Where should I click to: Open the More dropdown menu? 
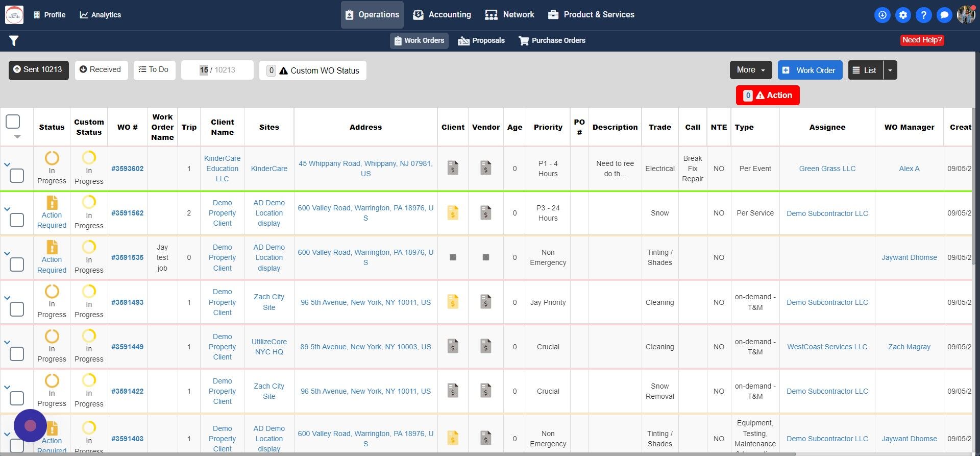point(750,70)
